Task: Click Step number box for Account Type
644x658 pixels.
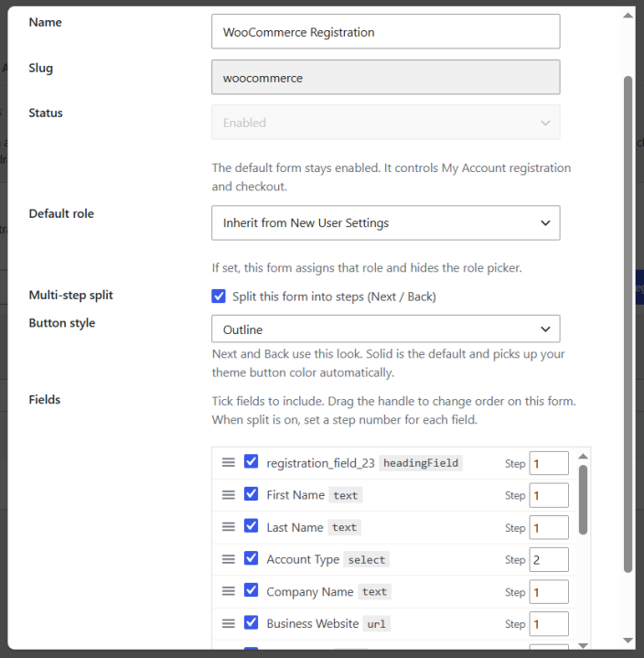Action: tap(549, 559)
